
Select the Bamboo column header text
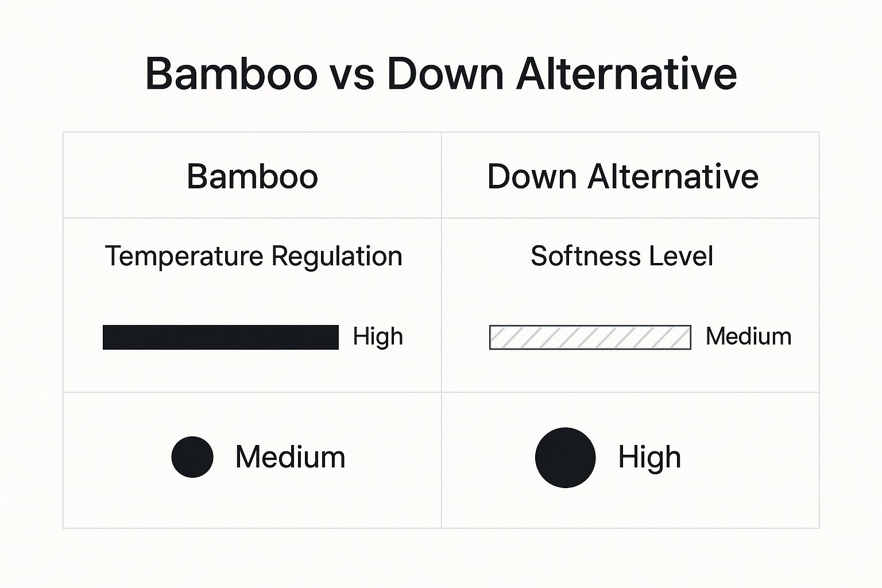click(x=252, y=176)
